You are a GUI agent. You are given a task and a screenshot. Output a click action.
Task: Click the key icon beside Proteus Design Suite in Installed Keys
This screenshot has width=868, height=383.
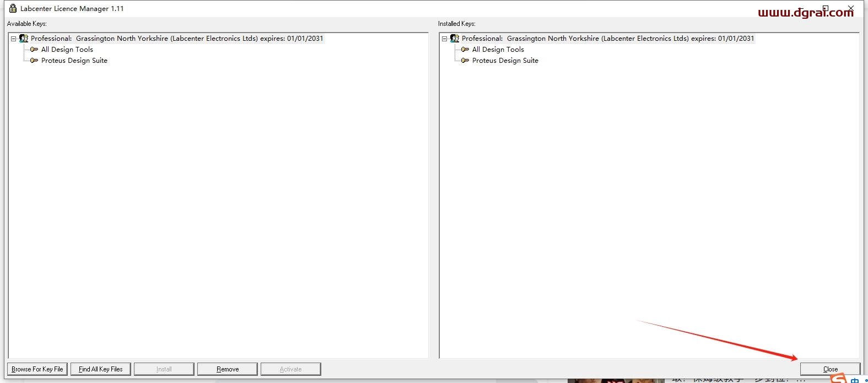click(465, 61)
